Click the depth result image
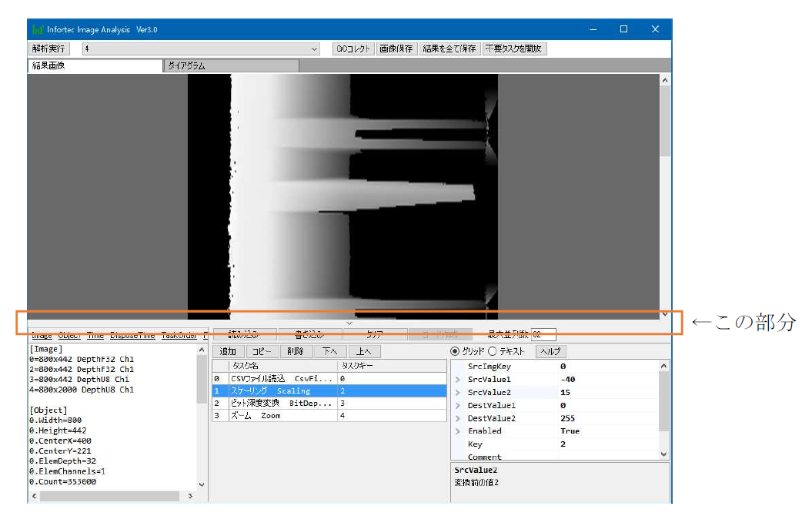Viewport: 812px width, 516px height. 343,197
